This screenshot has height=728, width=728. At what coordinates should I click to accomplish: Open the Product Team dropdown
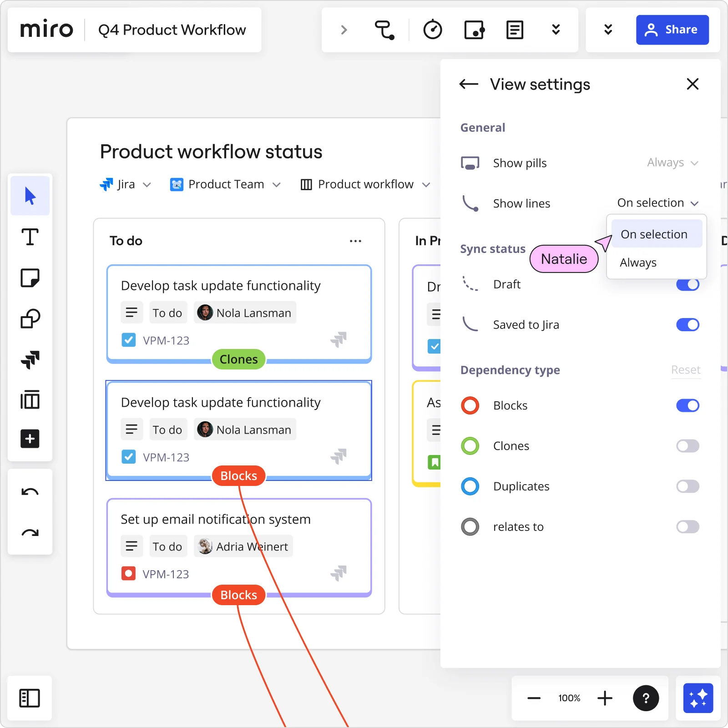click(225, 184)
